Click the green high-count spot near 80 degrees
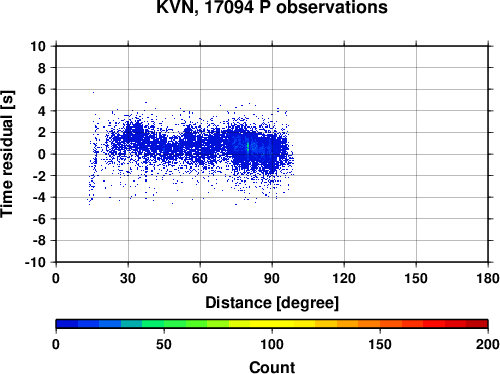The width and height of the screenshot is (500, 374). pos(248,147)
